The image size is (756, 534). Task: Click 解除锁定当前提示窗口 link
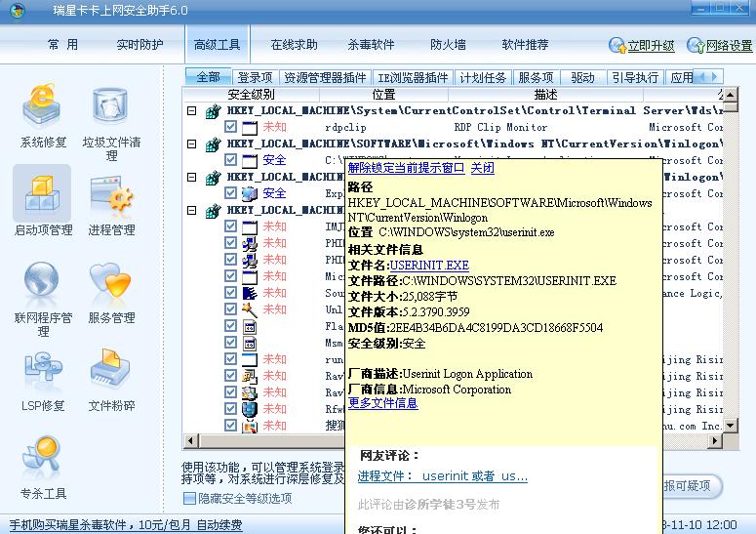pos(406,168)
